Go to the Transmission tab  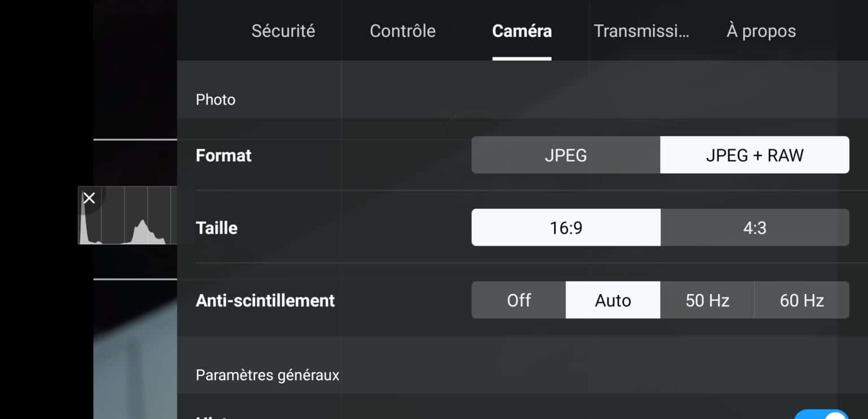(x=641, y=31)
